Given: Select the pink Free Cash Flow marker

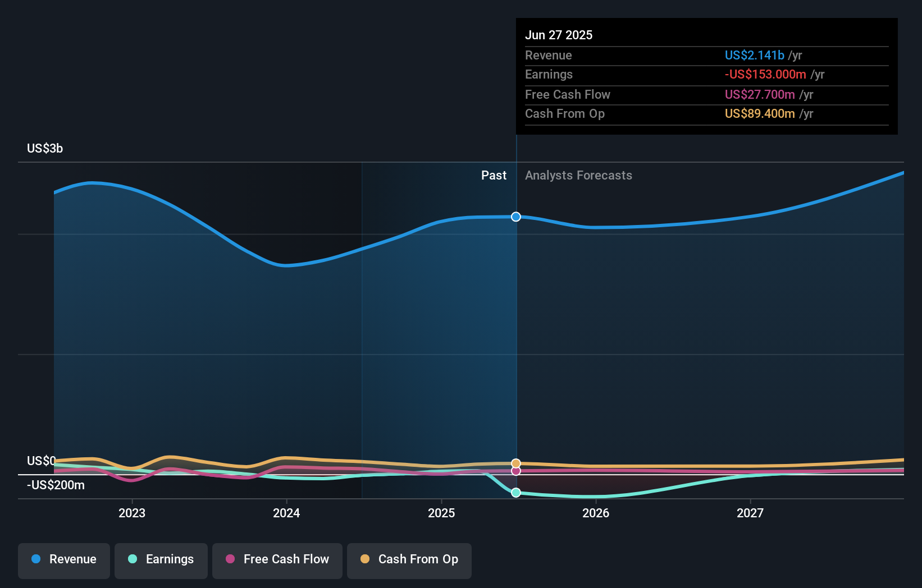Looking at the screenshot, I should [x=515, y=471].
